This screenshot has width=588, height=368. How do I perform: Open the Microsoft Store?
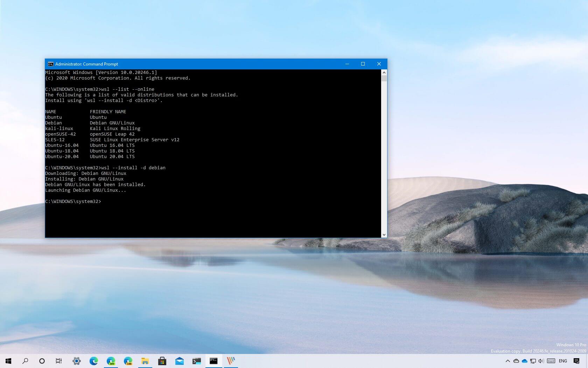(162, 361)
